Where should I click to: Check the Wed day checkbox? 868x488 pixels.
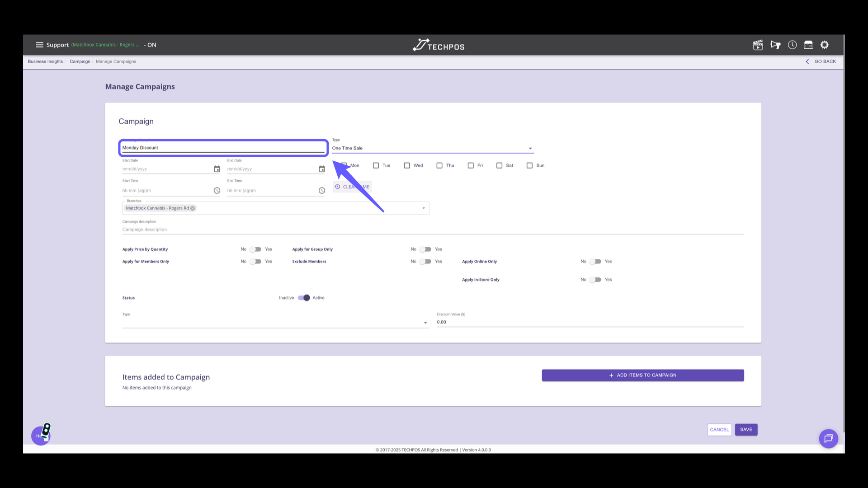pos(407,165)
